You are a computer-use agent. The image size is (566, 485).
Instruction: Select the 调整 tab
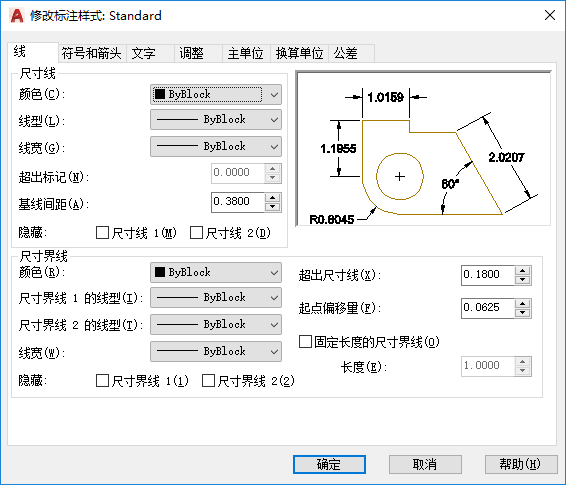pyautogui.click(x=198, y=53)
